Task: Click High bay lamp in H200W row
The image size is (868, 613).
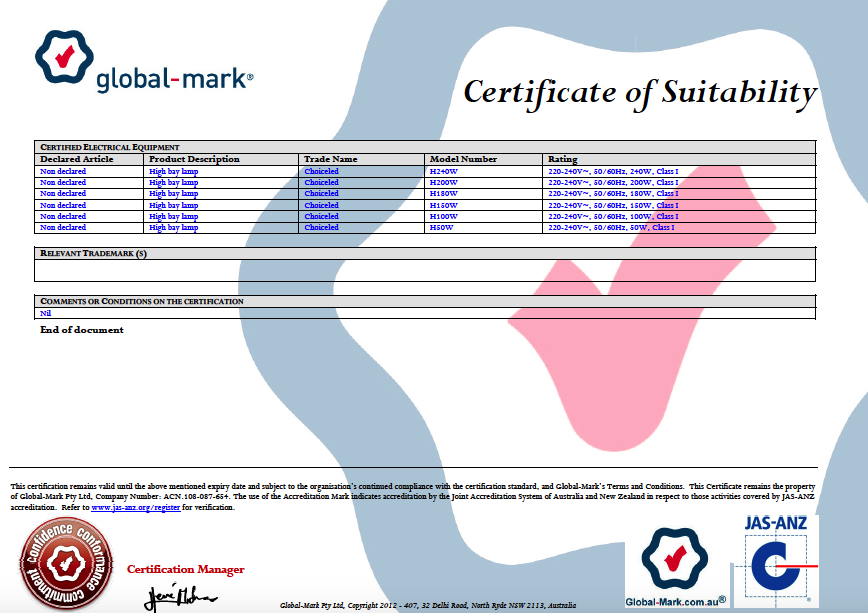Action: tap(173, 183)
